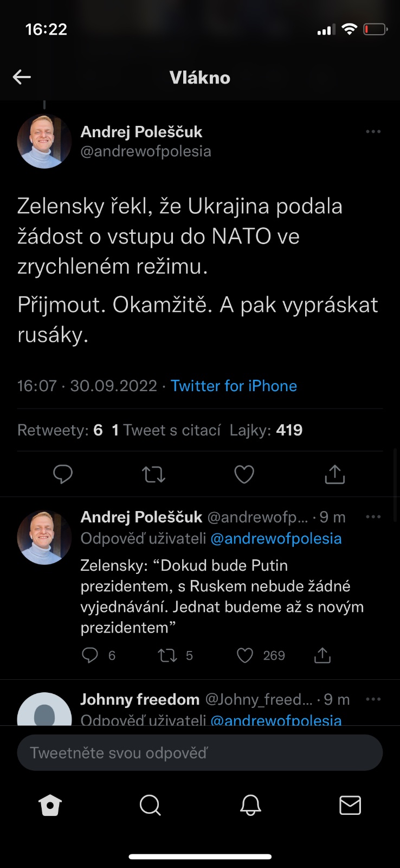Open the @andrewofpolesia mention link in reply
The image size is (400, 868).
point(276,539)
